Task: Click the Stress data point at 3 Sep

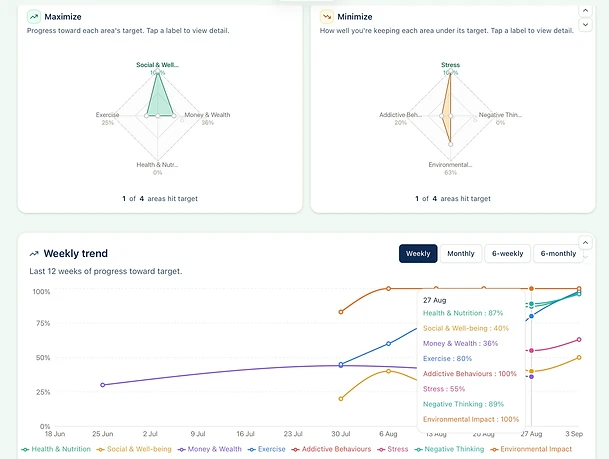Action: tap(579, 339)
